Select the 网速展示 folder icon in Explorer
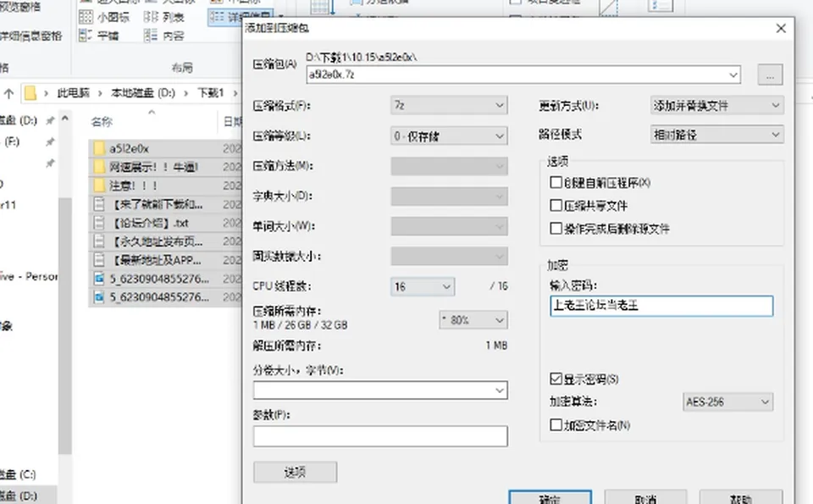This screenshot has height=504, width=813. [x=99, y=167]
